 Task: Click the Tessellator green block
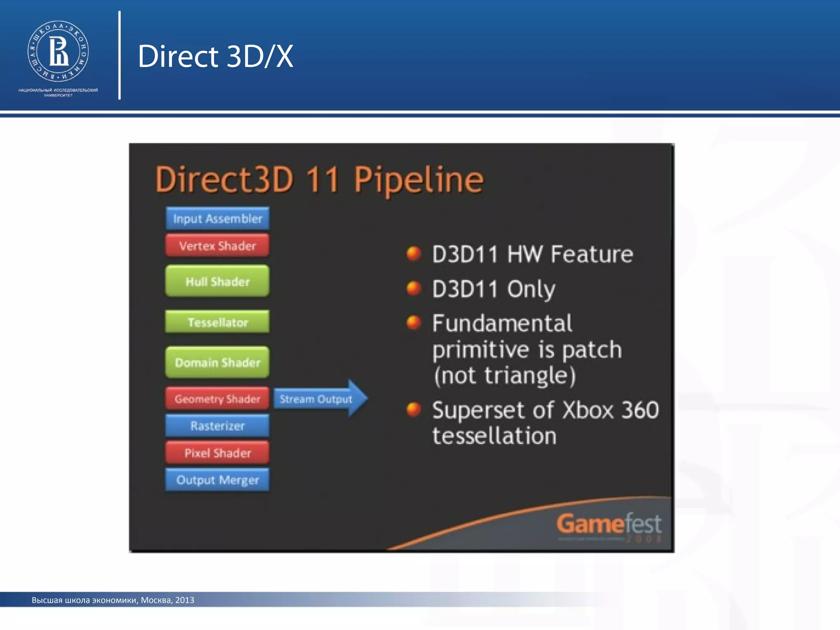tap(217, 322)
